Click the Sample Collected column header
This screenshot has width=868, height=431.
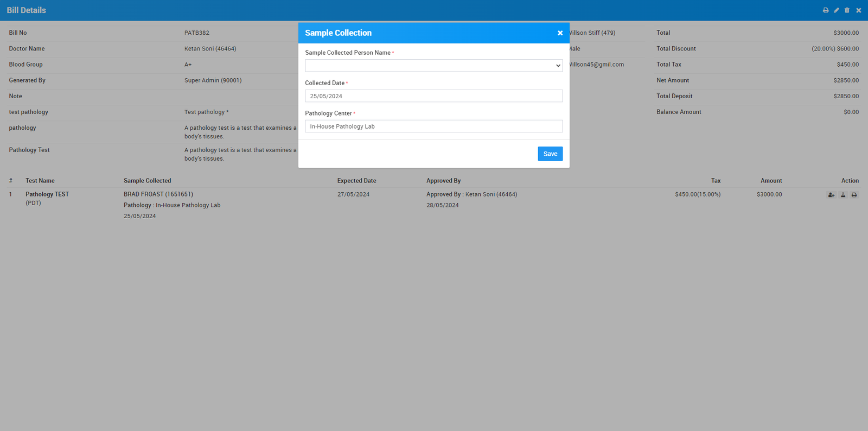pyautogui.click(x=147, y=181)
